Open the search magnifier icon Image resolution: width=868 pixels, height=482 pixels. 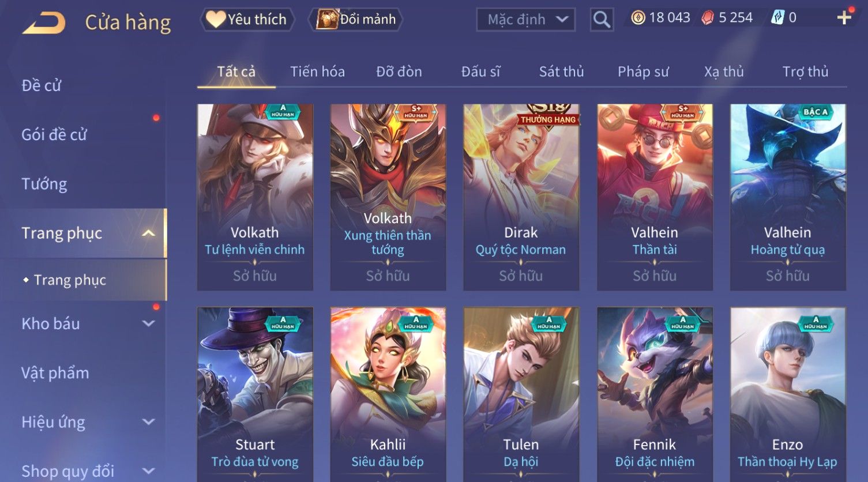[602, 20]
